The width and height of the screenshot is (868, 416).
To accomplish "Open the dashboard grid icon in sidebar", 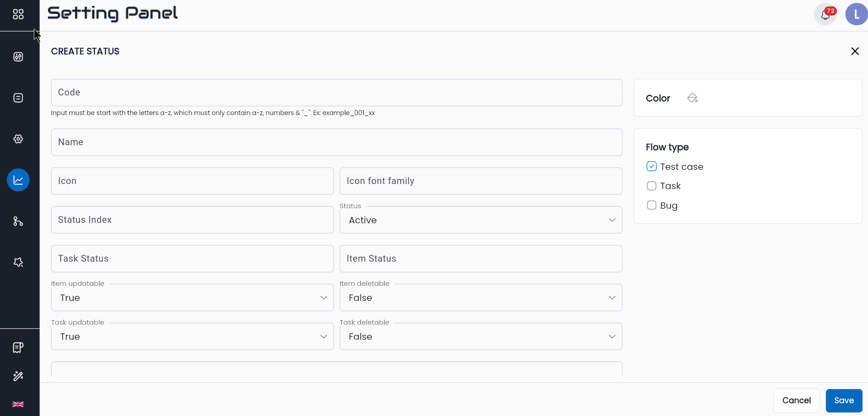I will pos(18,14).
